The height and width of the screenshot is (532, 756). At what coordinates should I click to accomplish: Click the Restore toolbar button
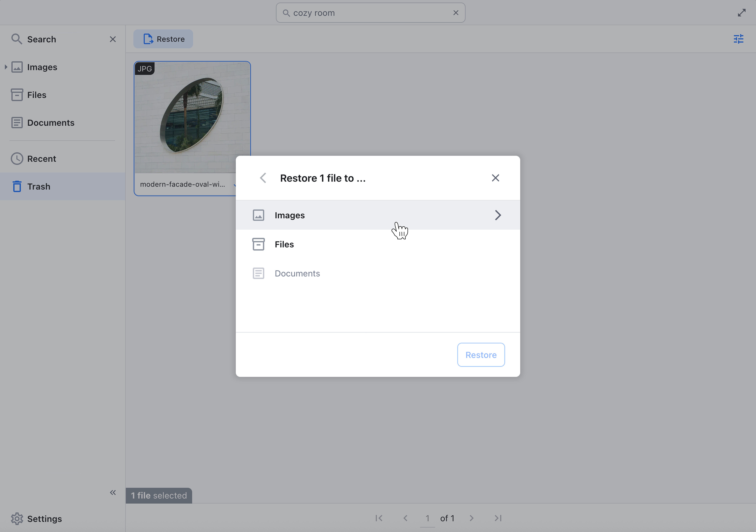click(x=163, y=39)
